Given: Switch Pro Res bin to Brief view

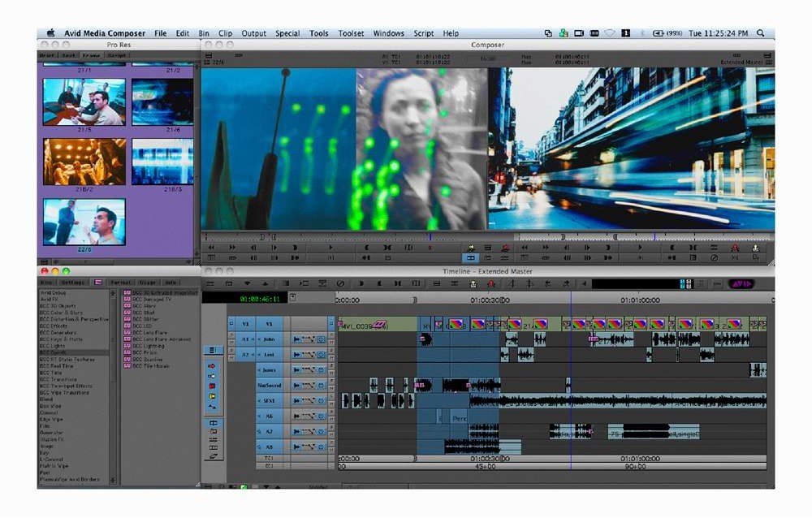Looking at the screenshot, I should pyautogui.click(x=47, y=55).
